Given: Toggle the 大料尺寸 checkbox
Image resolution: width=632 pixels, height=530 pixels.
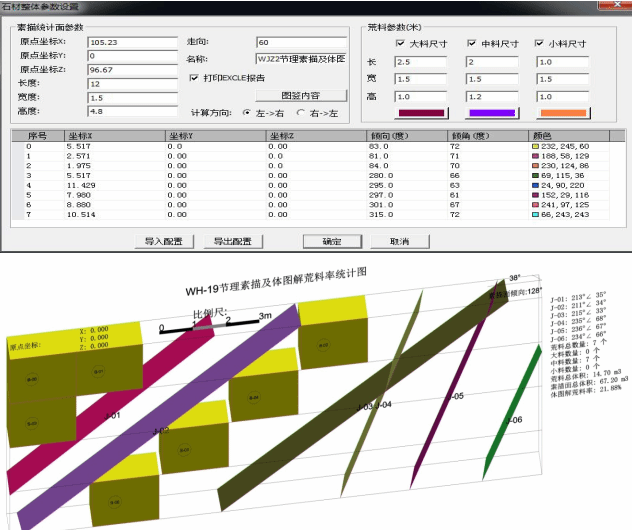Looking at the screenshot, I should tap(400, 45).
